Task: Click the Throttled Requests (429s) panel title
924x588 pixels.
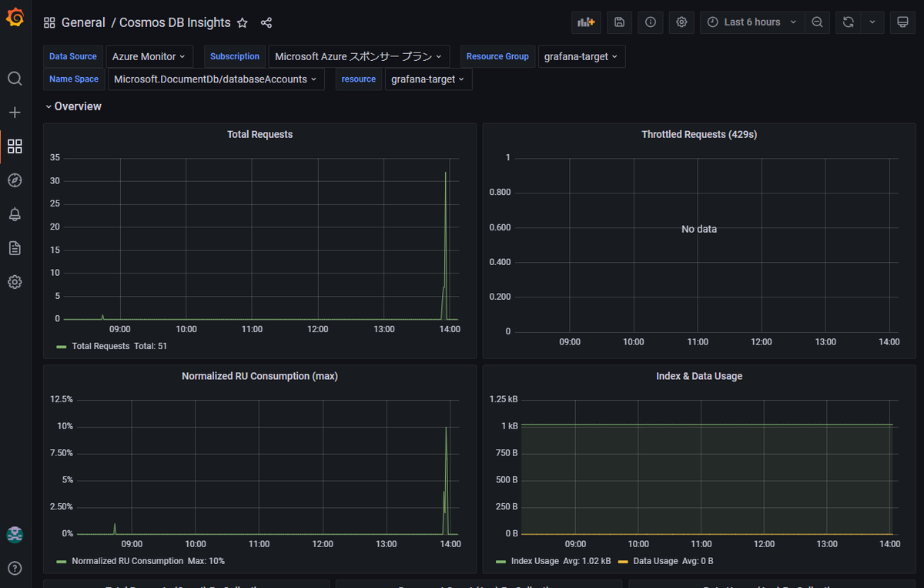Action: click(x=699, y=134)
